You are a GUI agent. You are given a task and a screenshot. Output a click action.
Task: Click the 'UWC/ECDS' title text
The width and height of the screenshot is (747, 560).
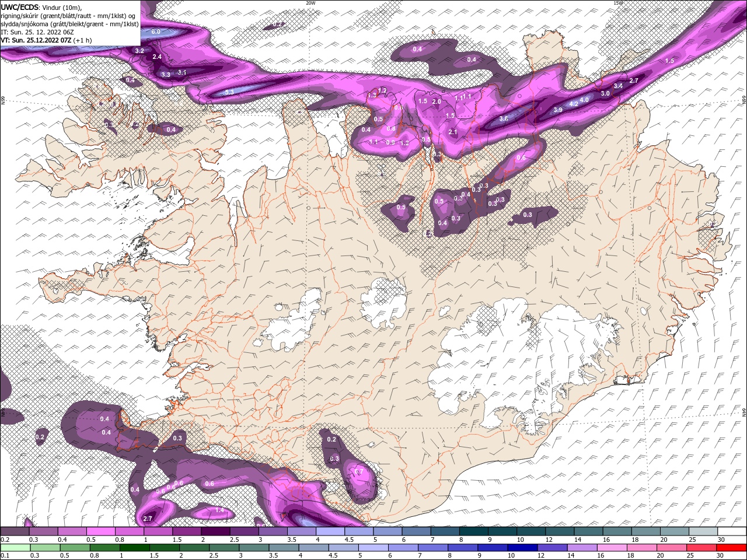coord(20,7)
